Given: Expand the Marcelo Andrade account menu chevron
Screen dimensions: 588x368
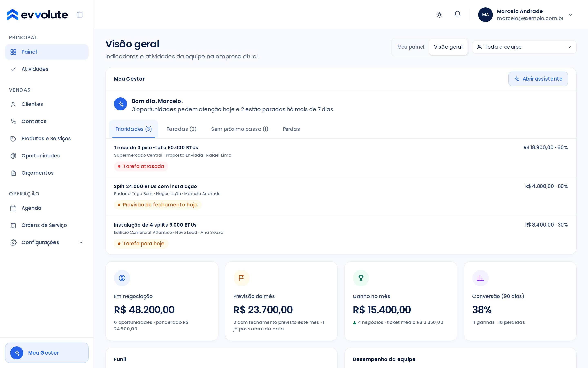Looking at the screenshot, I should click(x=570, y=15).
